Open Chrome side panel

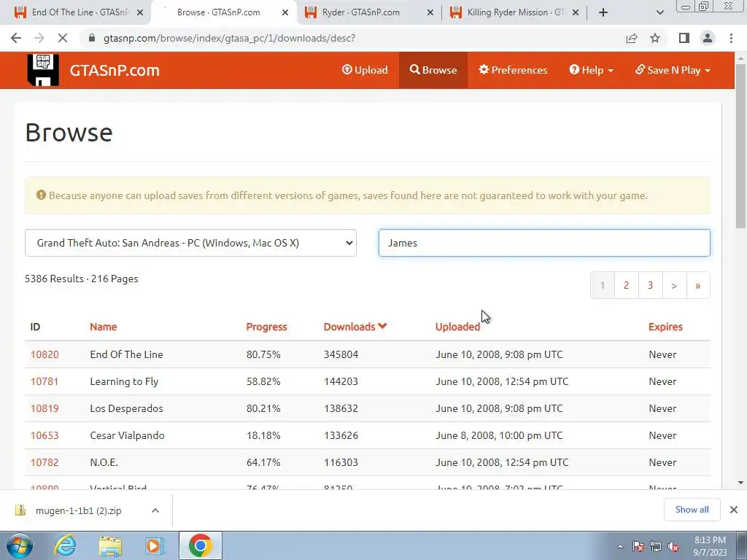pyautogui.click(x=684, y=38)
